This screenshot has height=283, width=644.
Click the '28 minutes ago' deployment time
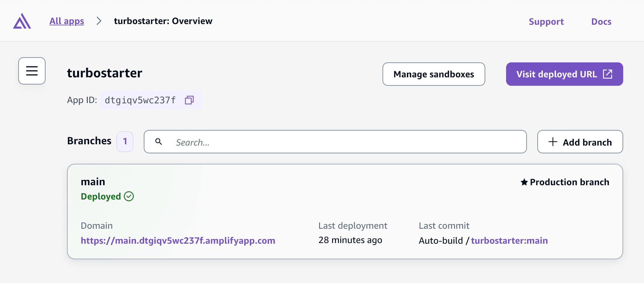pos(350,240)
